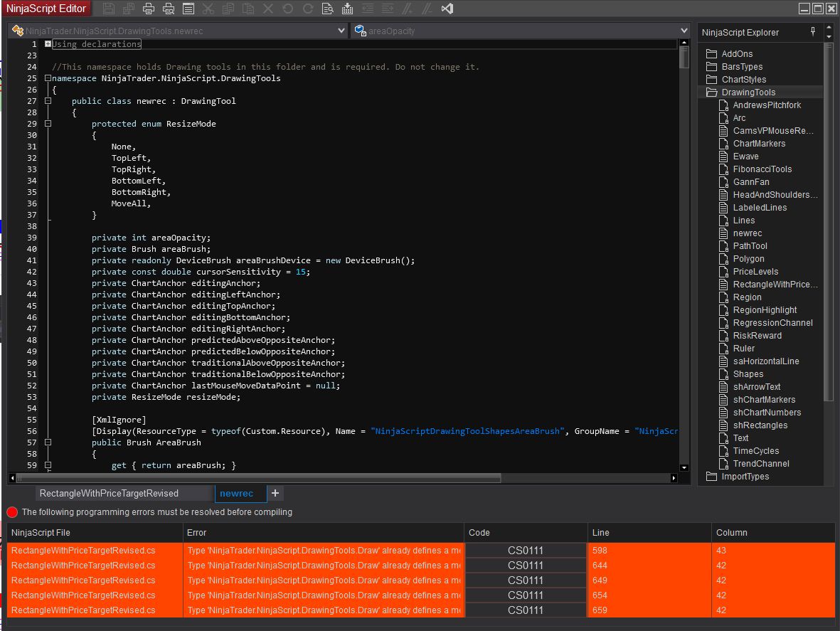Click the Find in document icon
840x631 pixels.
[327, 9]
